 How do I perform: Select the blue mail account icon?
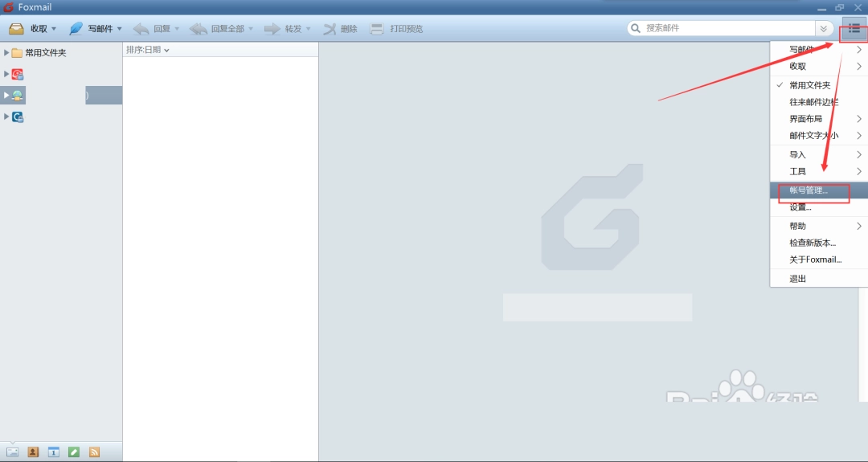18,117
